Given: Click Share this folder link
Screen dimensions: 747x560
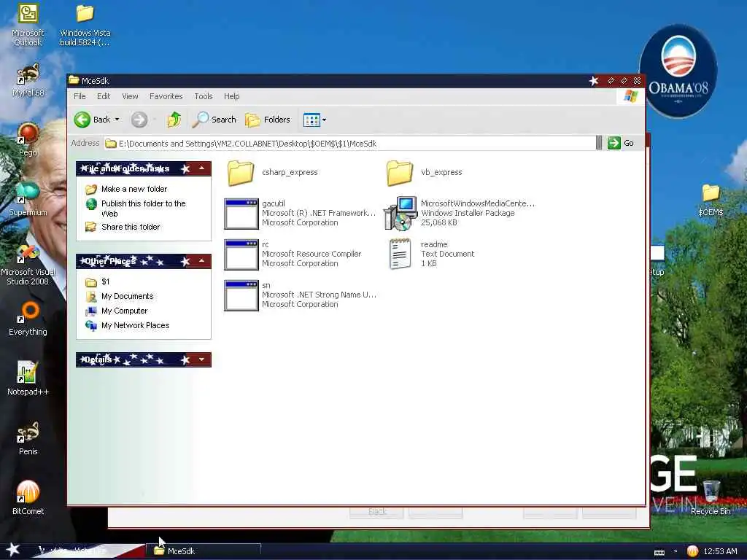Looking at the screenshot, I should (131, 227).
